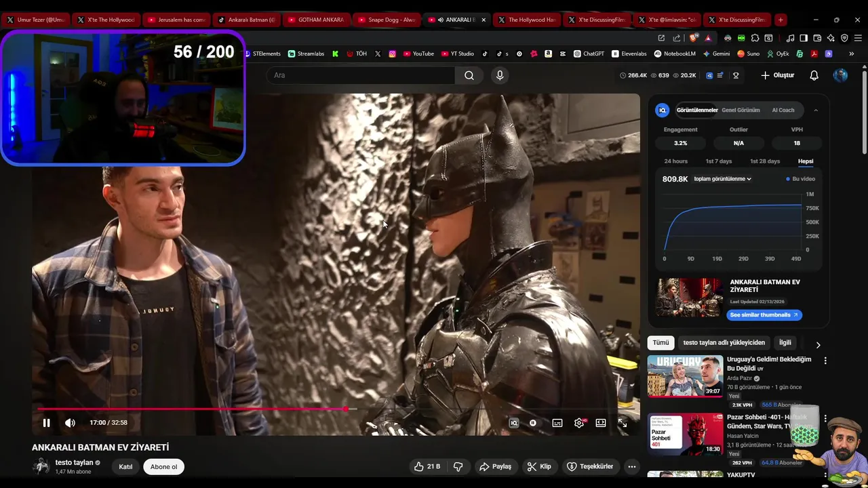Mute the video volume
The height and width of the screenshot is (488, 868).
tap(70, 423)
